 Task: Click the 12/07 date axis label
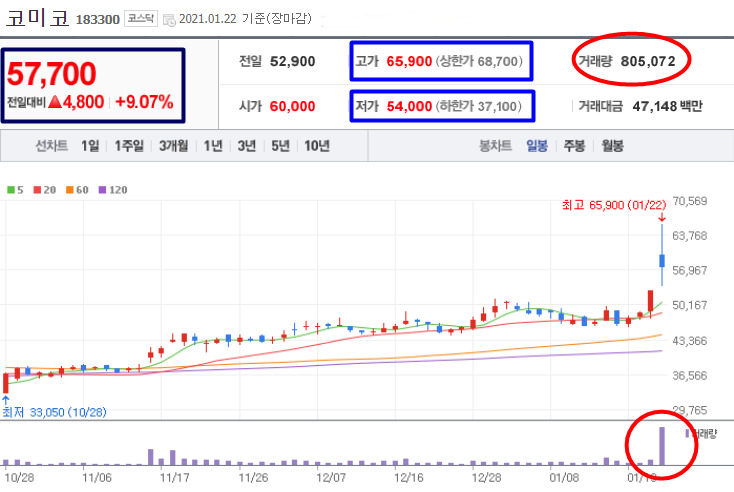[331, 478]
